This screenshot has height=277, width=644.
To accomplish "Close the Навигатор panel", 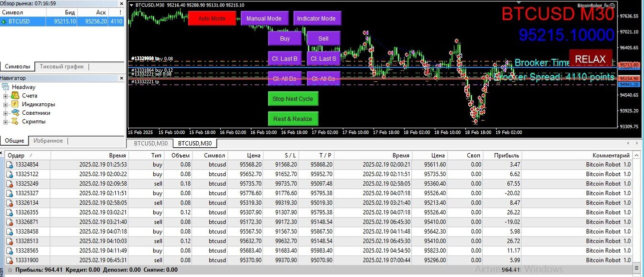I will pyautogui.click(x=121, y=78).
